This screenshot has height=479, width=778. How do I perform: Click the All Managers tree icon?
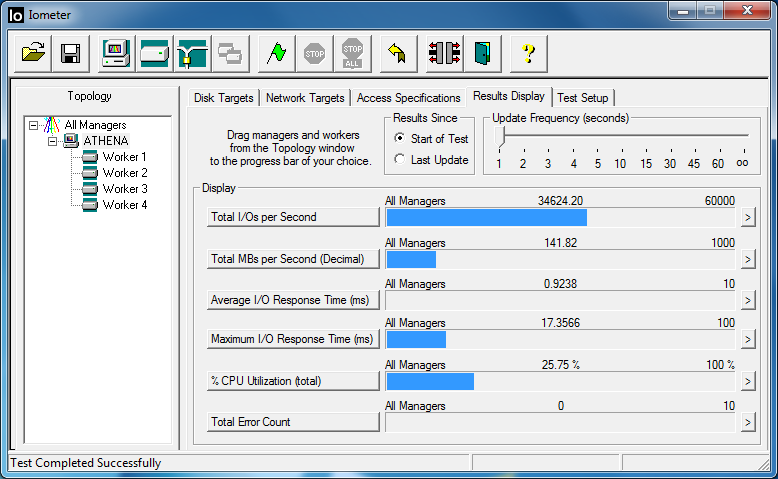pos(52,125)
